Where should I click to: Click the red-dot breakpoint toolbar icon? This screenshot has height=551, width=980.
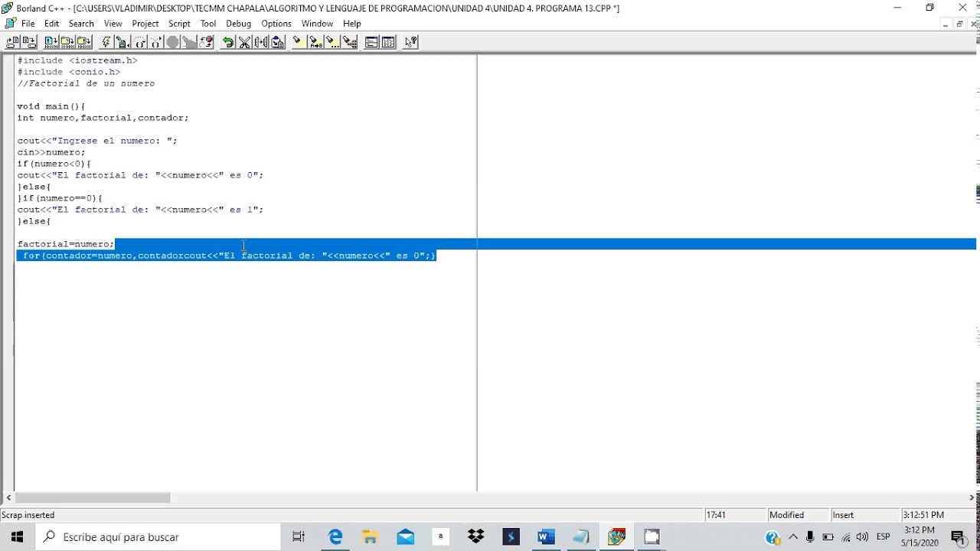click(206, 42)
